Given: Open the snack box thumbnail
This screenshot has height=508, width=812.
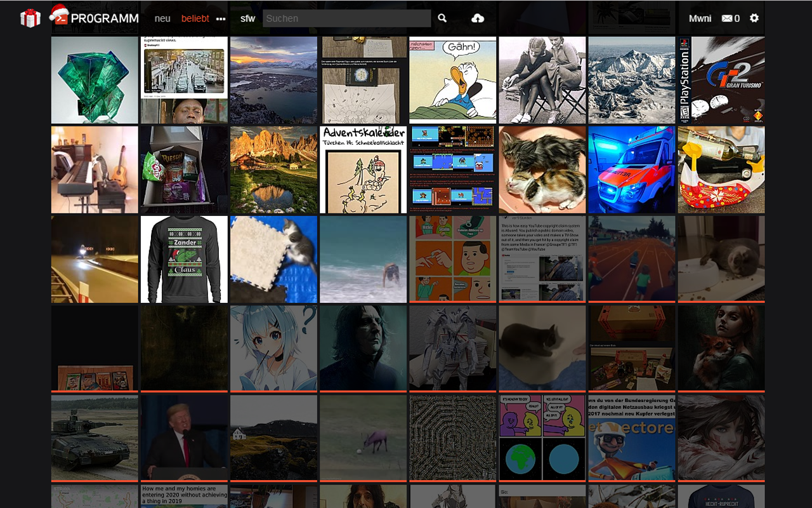Looking at the screenshot, I should point(184,170).
